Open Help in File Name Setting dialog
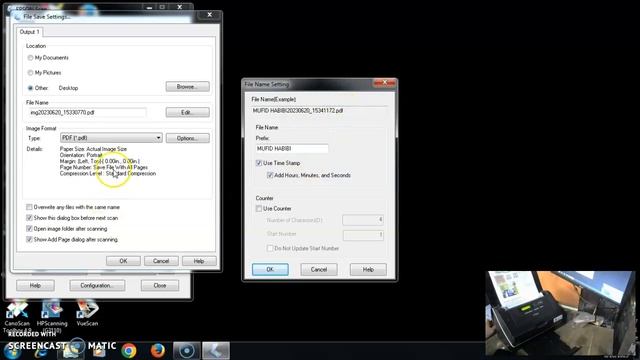This screenshot has width=640, height=360. (x=368, y=269)
